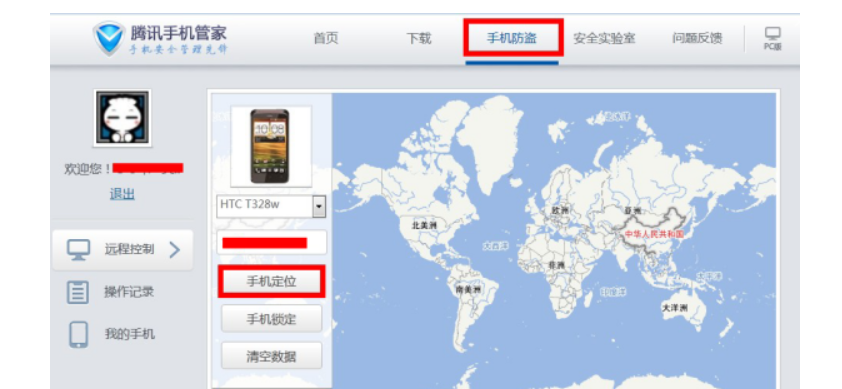The image size is (842, 389).
Task: Open the 安全实验室 tab
Action: (604, 39)
